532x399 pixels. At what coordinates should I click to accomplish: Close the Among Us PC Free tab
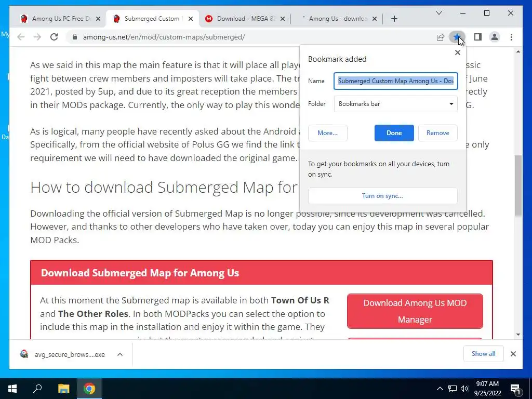[98, 19]
